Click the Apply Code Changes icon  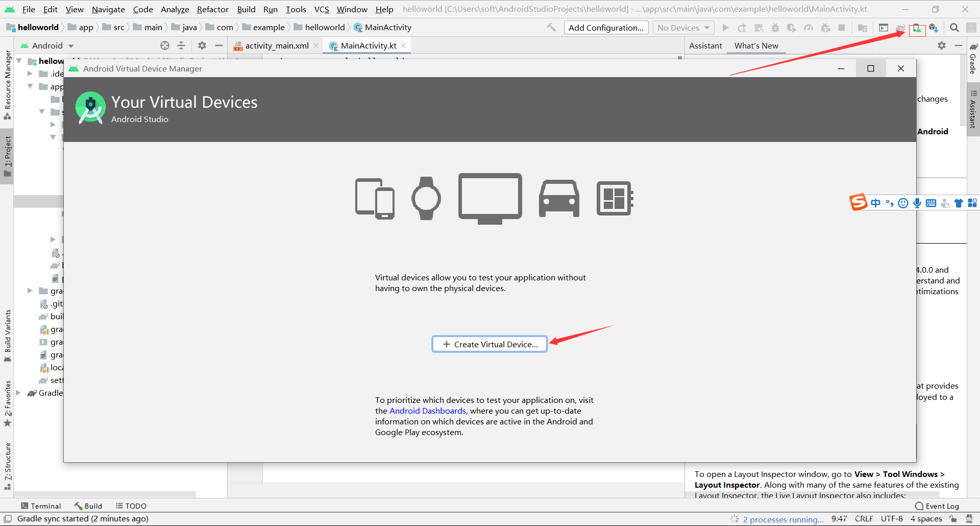[x=759, y=28]
